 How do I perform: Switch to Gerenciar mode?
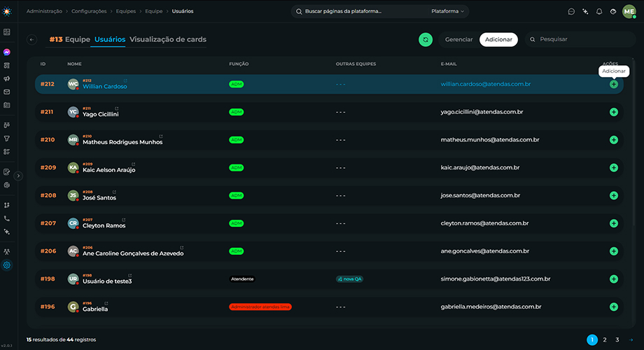(x=458, y=39)
